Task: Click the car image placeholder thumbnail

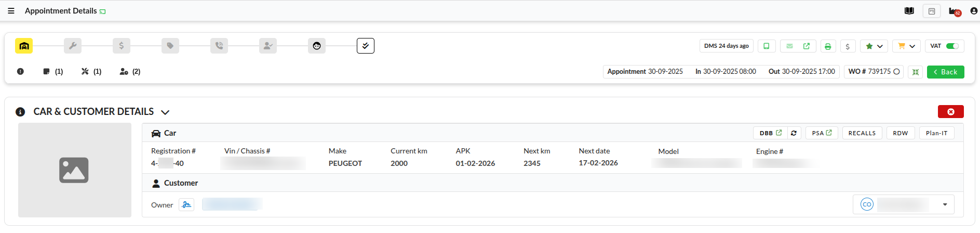Action: tap(74, 170)
